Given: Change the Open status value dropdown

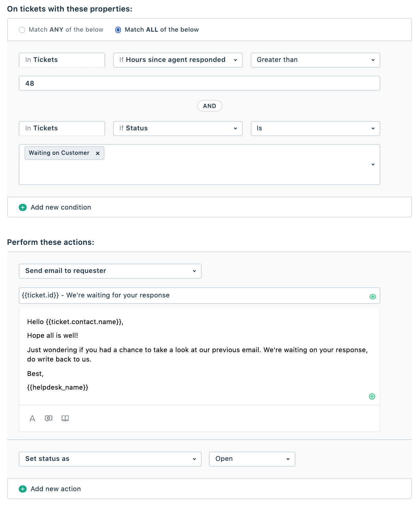Looking at the screenshot, I should [252, 459].
